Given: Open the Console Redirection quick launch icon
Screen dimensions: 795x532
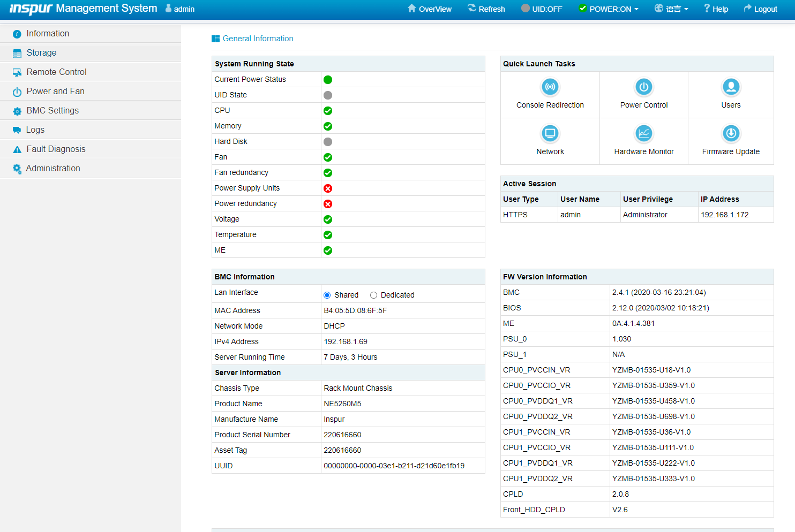Looking at the screenshot, I should (550, 87).
